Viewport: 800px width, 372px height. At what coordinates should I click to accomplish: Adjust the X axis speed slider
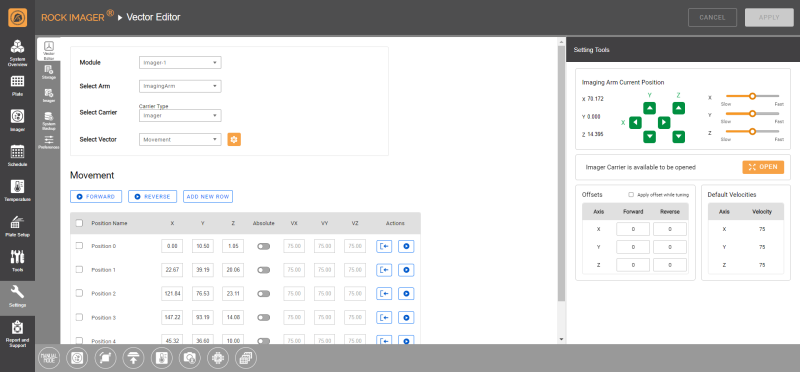(x=752, y=96)
